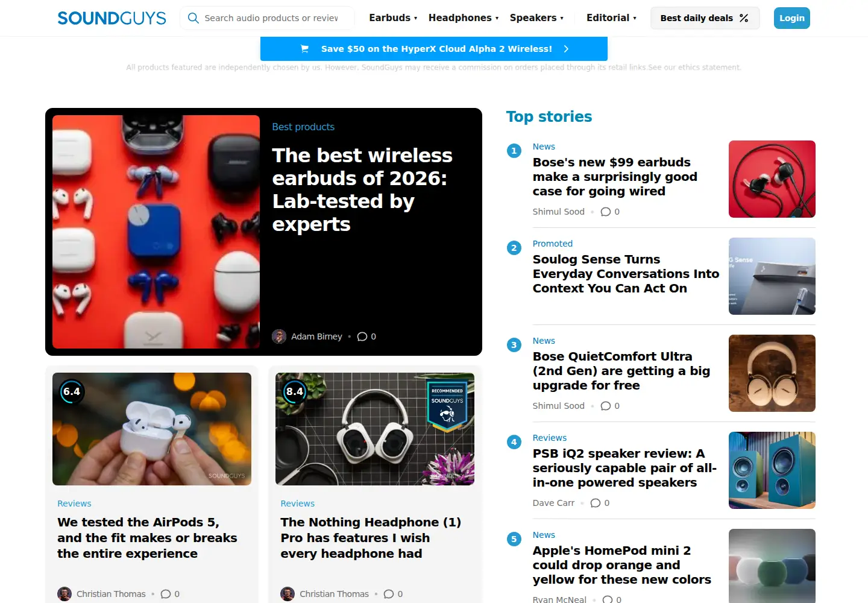Click Dave Carr author name
This screenshot has width=868, height=603.
553,503
